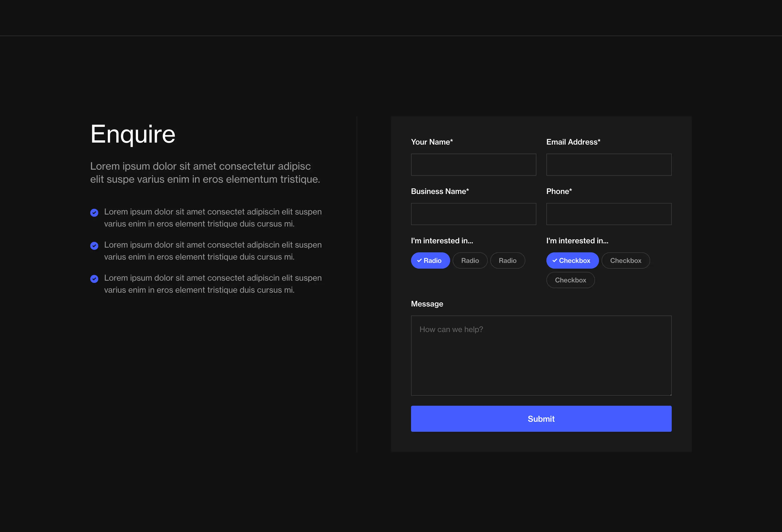Choose the middle unselected Radio option
The image size is (782, 532).
(x=470, y=260)
